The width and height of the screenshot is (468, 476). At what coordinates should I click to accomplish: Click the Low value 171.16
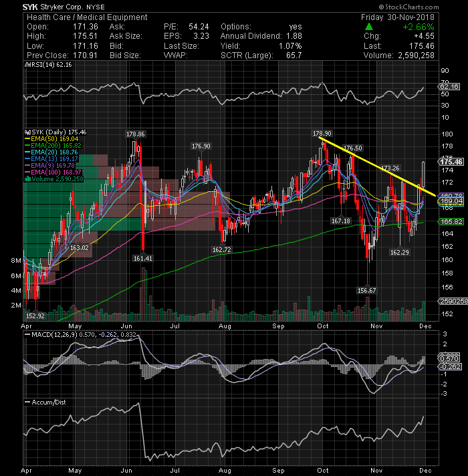[86, 46]
